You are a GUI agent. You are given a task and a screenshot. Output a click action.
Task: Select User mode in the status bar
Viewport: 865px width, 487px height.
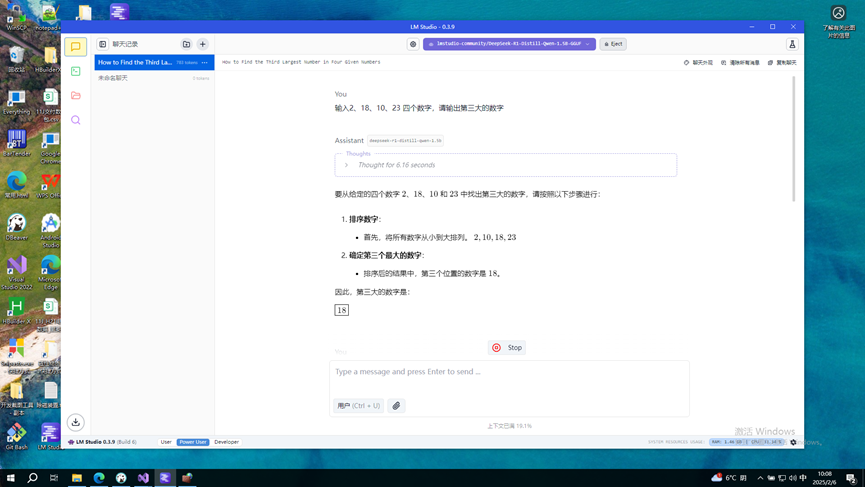coord(166,442)
